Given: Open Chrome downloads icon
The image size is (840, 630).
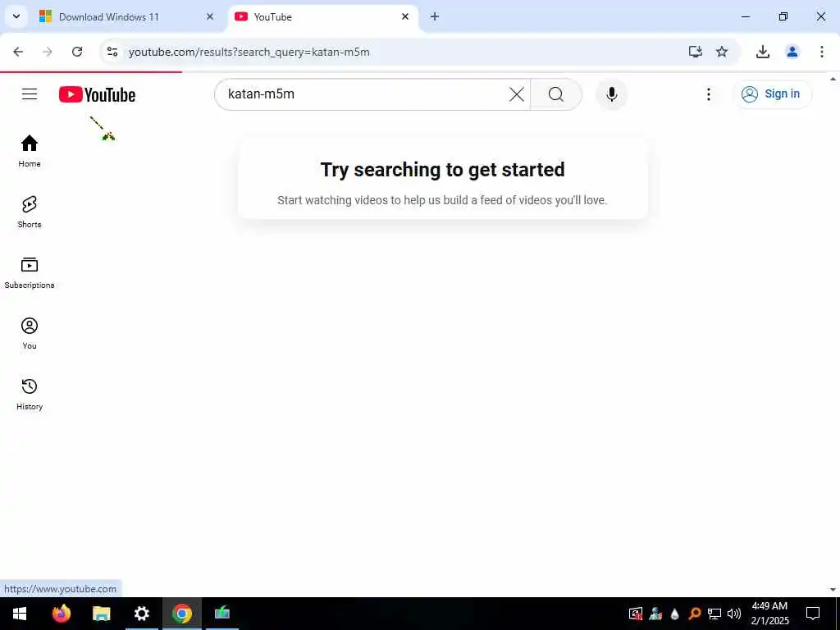Looking at the screenshot, I should click(762, 52).
